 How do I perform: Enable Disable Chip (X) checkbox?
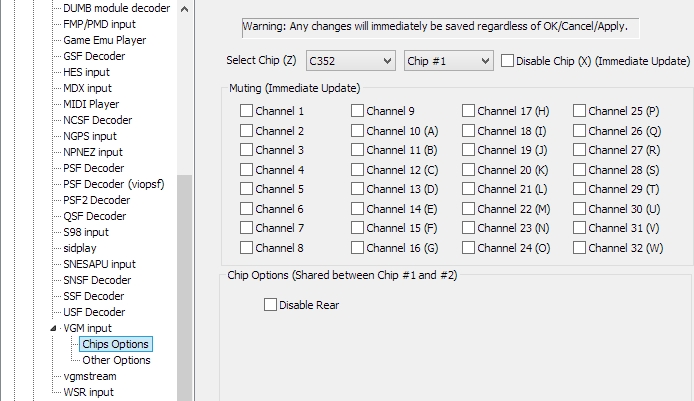coord(508,61)
